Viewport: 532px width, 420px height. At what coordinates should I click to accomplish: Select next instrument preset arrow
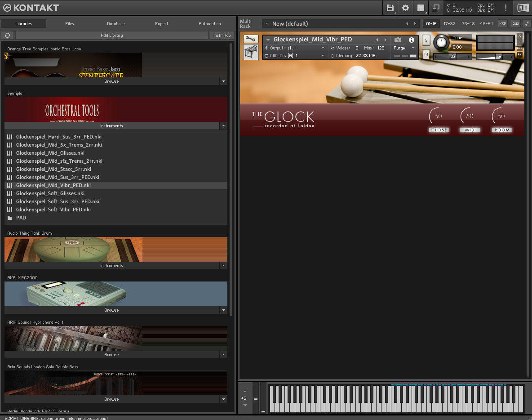click(x=386, y=40)
